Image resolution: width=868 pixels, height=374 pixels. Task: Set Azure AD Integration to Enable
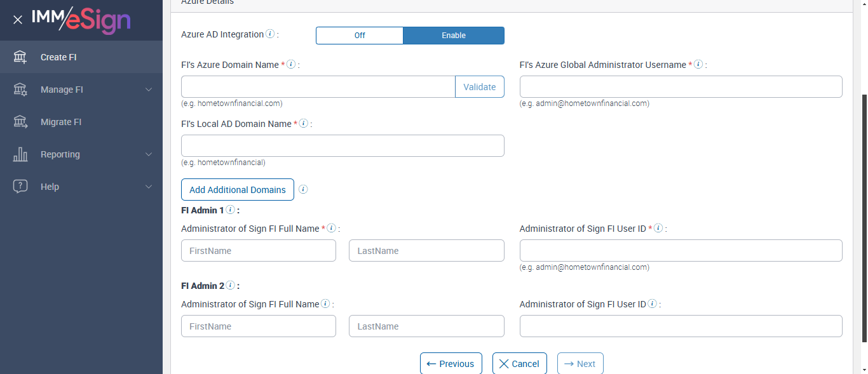[x=454, y=36]
